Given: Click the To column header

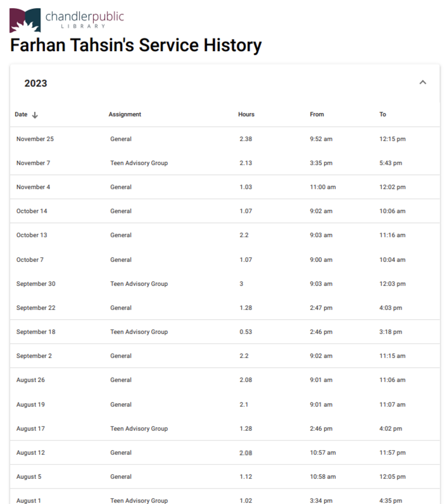Looking at the screenshot, I should click(x=382, y=115).
